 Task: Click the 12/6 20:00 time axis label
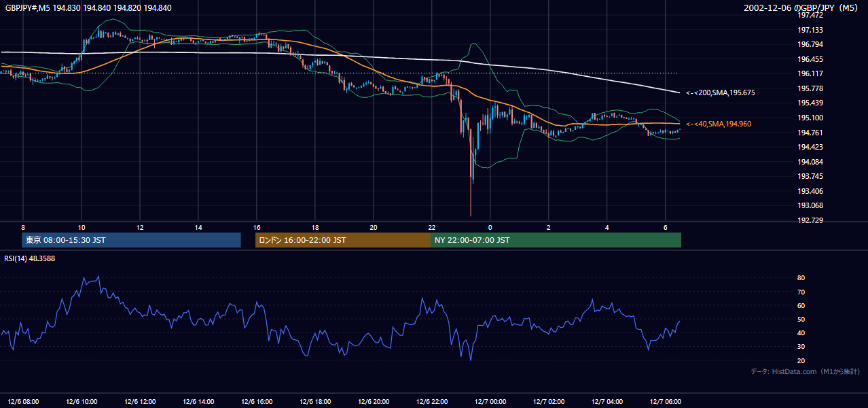374,401
